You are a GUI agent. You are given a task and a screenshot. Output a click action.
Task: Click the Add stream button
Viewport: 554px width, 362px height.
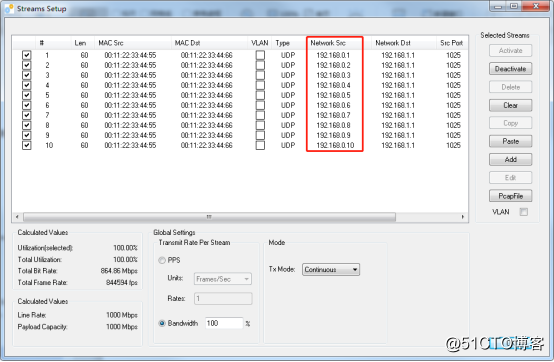(511, 160)
